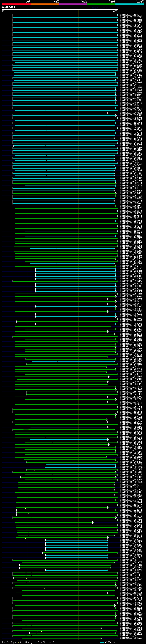Choose the UniRef100_Q9LKX2 entry
This screenshot has height=644, width=146.
coord(131,562)
